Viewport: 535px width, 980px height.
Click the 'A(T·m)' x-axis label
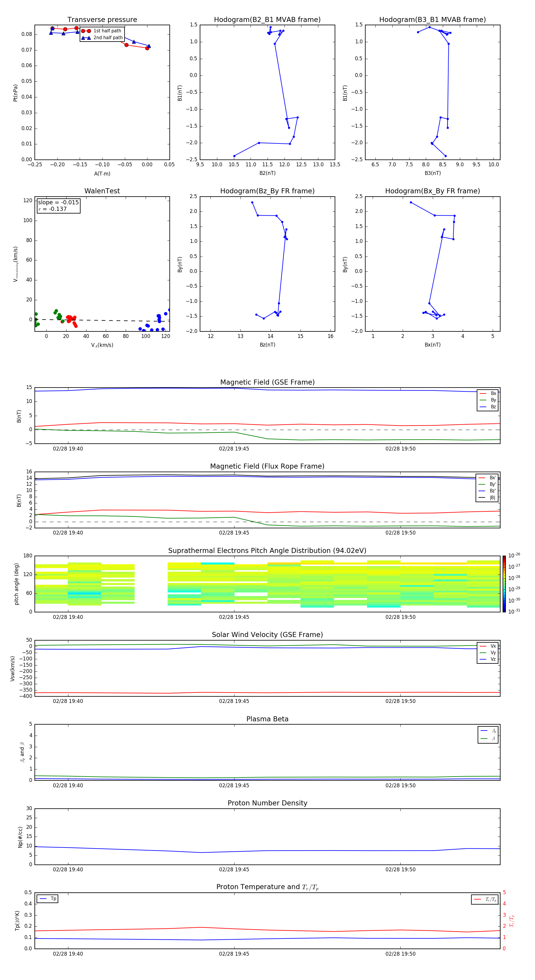click(x=102, y=173)
